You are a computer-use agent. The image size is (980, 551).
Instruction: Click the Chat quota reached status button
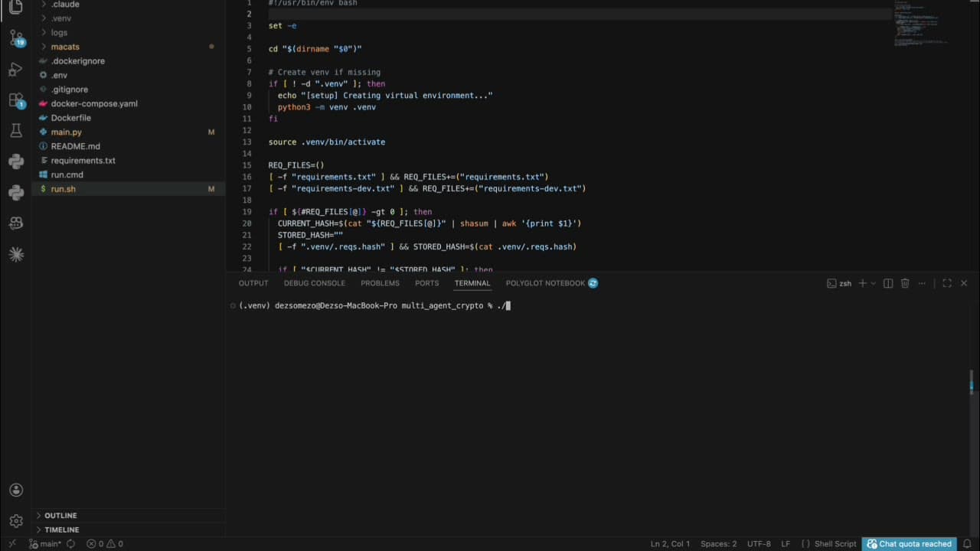click(909, 544)
